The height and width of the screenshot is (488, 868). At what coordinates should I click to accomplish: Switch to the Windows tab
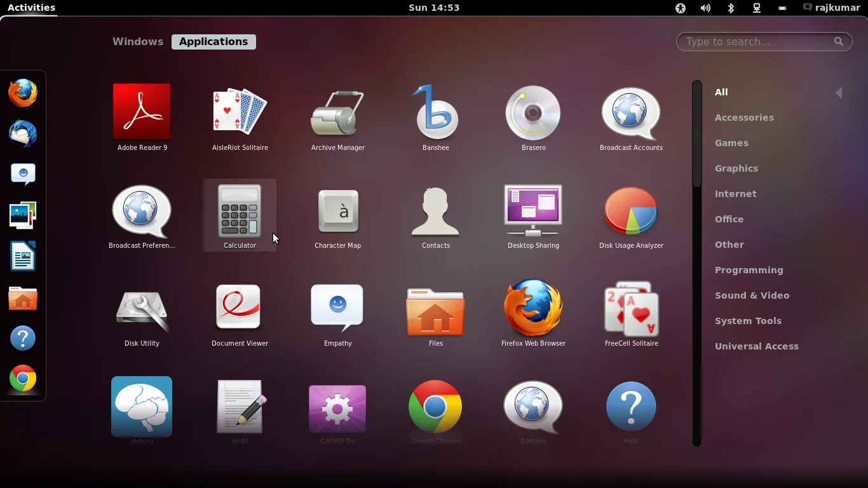click(x=138, y=41)
